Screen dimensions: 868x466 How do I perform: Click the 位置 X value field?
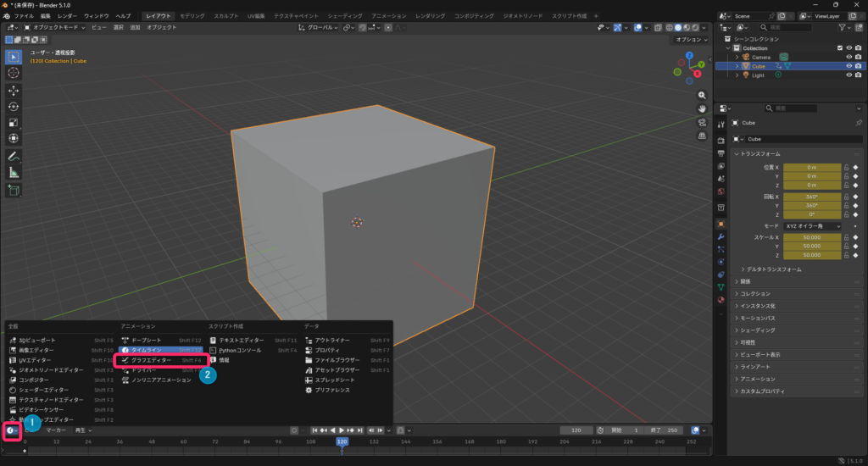click(811, 168)
